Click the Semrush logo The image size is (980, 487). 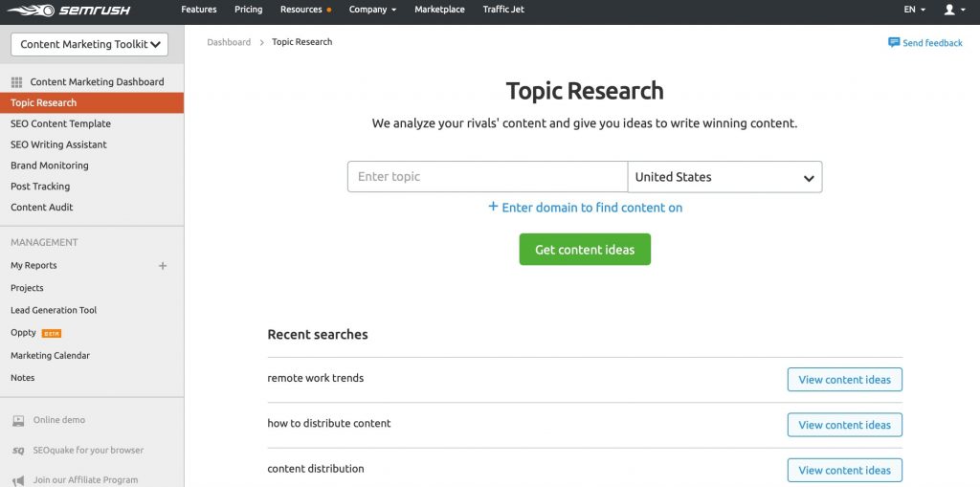[x=69, y=10]
